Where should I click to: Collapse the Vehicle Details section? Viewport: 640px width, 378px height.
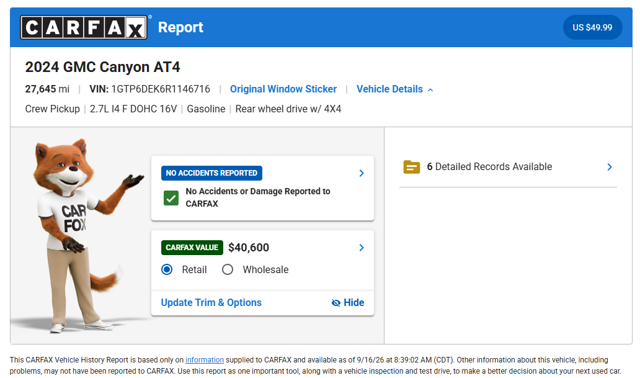pos(394,89)
